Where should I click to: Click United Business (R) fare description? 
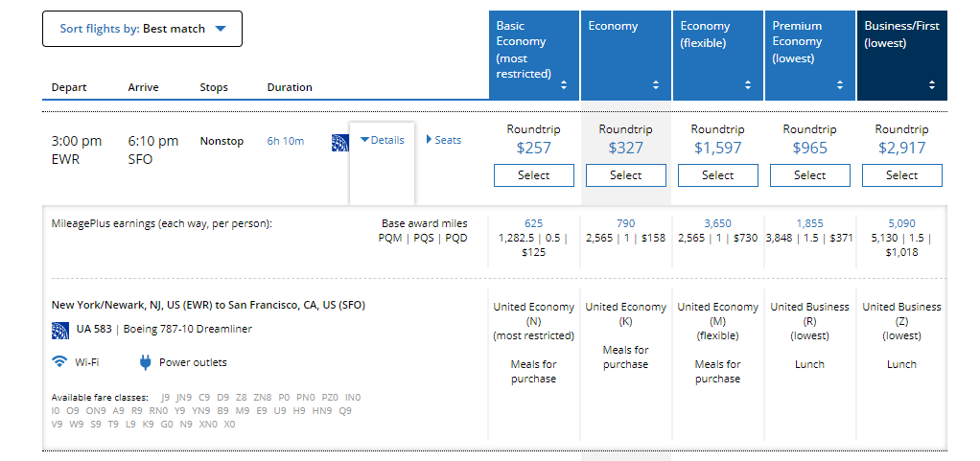click(x=810, y=321)
